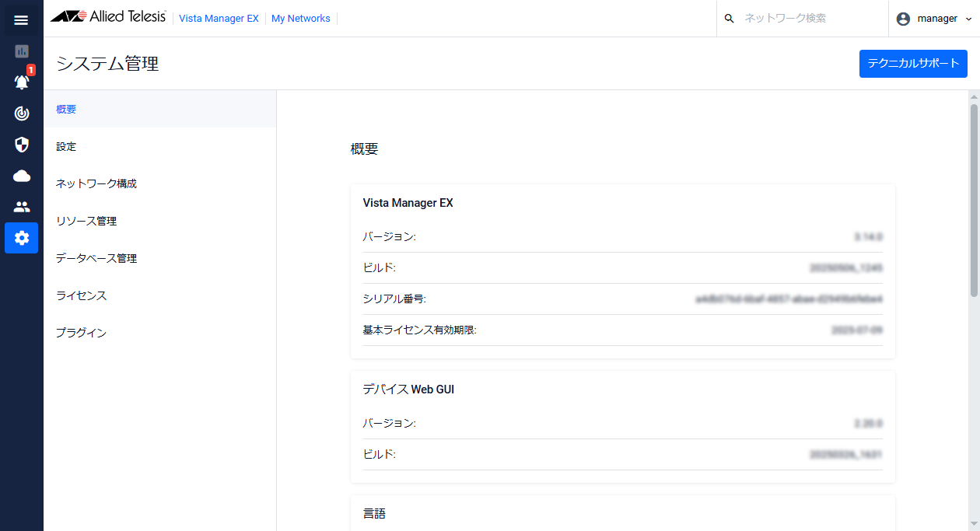Click the デバイス Web GUI card heading
Image resolution: width=980 pixels, height=531 pixels.
(408, 390)
